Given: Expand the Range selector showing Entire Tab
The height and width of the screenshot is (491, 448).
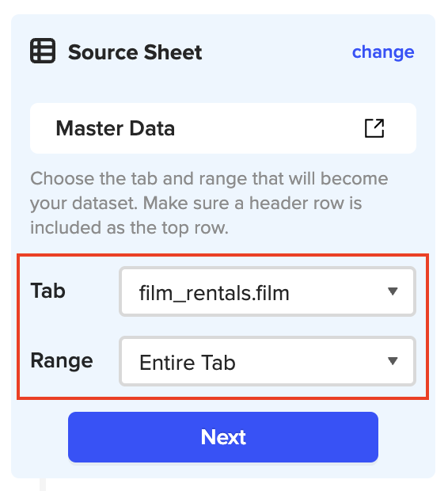Looking at the screenshot, I should [268, 361].
